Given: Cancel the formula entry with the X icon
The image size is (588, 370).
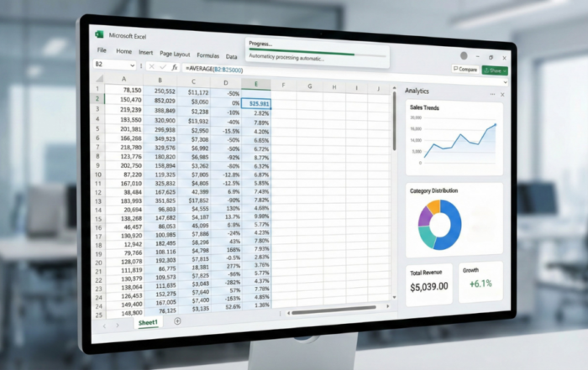Looking at the screenshot, I should [151, 66].
